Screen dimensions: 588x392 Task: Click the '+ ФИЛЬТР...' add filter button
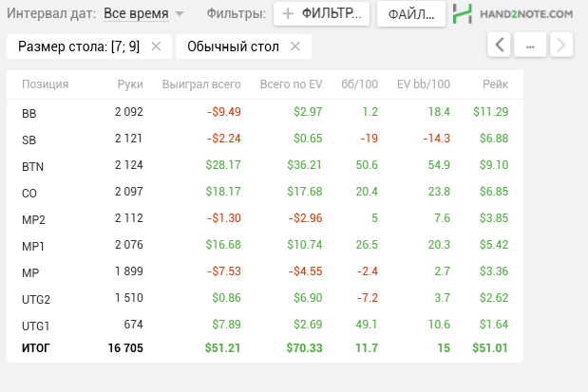click(x=322, y=14)
